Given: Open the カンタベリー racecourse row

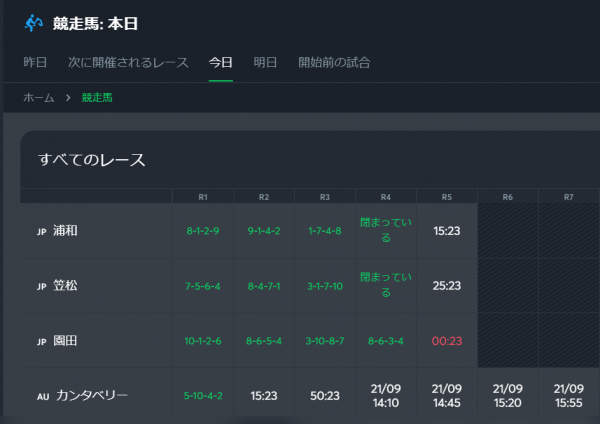Looking at the screenshot, I should [96, 395].
